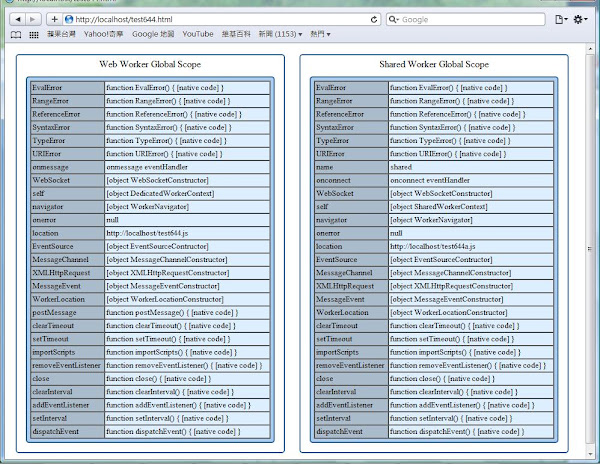Open Top Sites grid icon
The image size is (600, 464).
click(x=34, y=35)
